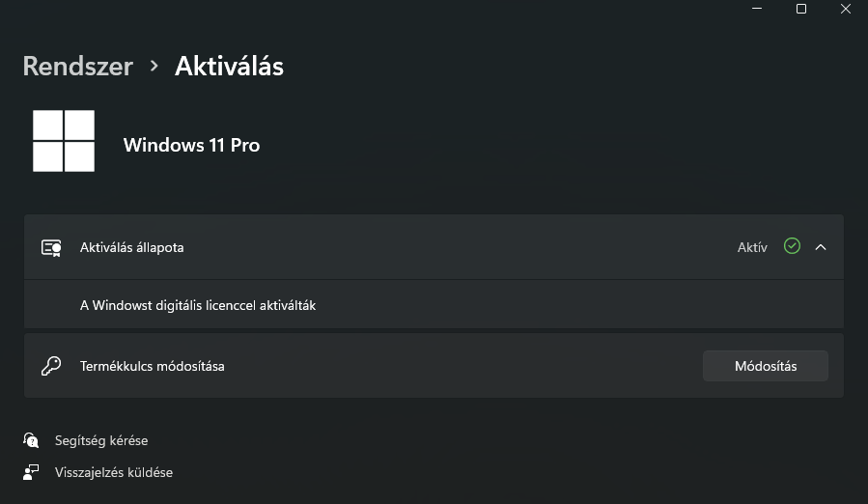The height and width of the screenshot is (504, 868).
Task: Open the Visszajelzés küldése link
Action: [x=114, y=472]
